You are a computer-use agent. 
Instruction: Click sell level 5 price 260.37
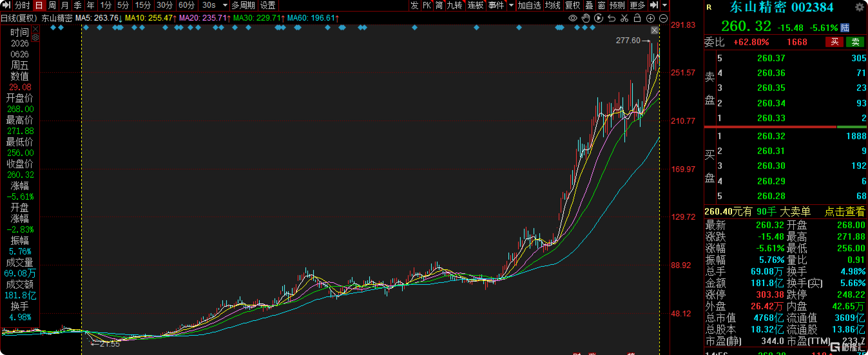pos(771,58)
